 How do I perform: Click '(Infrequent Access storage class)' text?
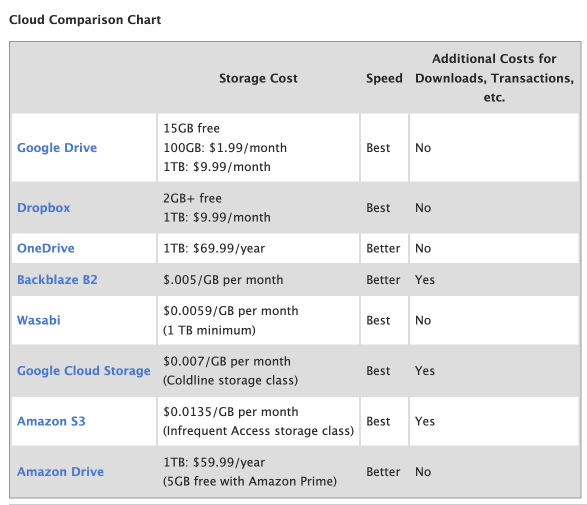click(259, 431)
